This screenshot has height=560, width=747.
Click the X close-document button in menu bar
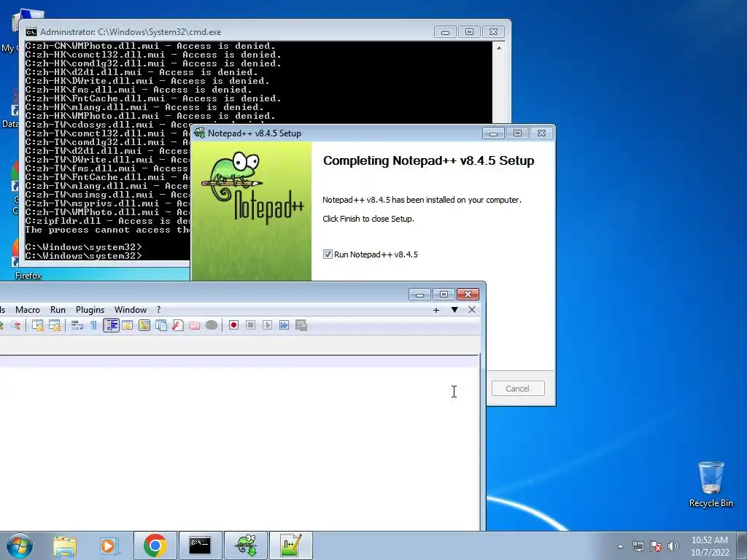click(x=472, y=310)
